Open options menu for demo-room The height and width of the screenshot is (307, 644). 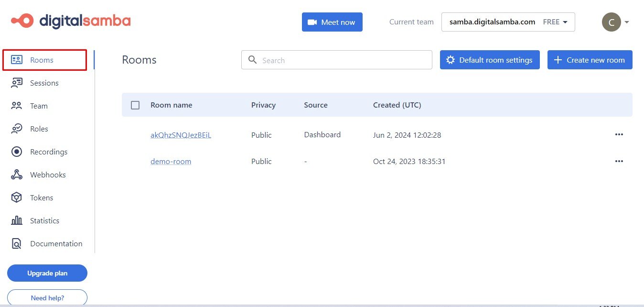click(619, 161)
